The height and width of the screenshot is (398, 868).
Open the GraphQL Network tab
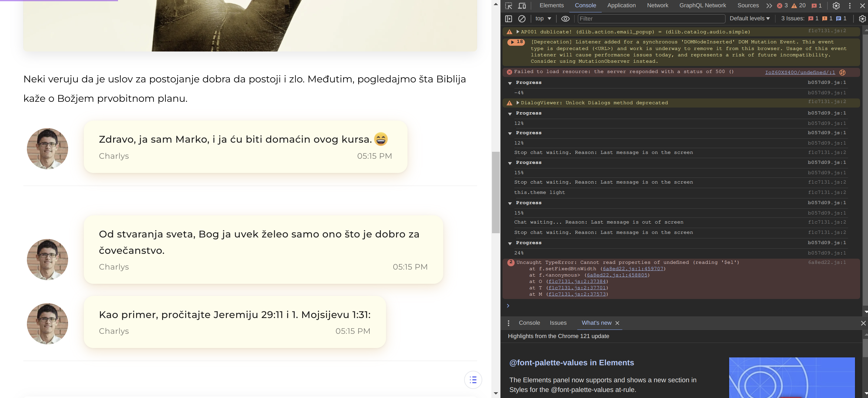[703, 6]
